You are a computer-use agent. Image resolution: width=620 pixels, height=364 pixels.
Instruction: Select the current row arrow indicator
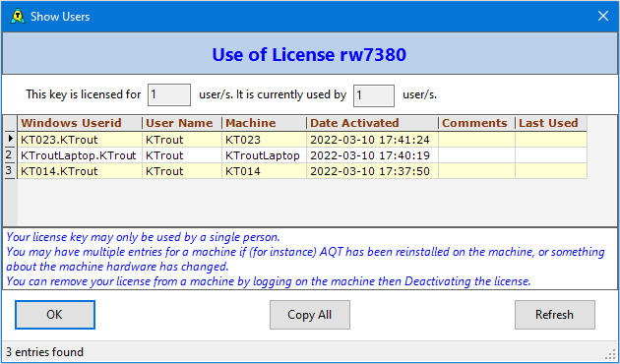point(10,139)
